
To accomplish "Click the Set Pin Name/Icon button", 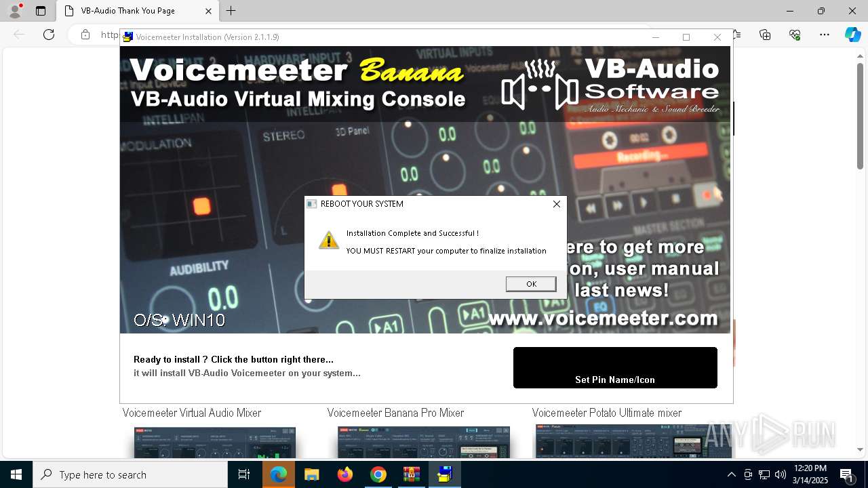I will click(x=615, y=368).
